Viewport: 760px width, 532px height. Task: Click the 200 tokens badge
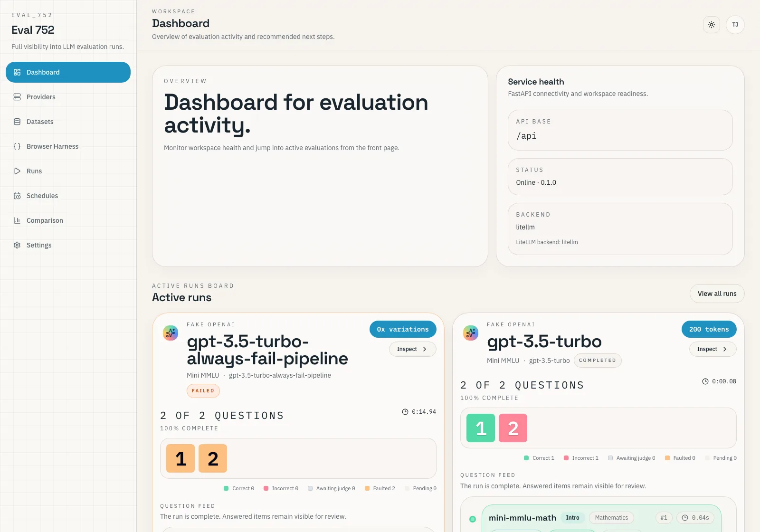[x=709, y=329]
